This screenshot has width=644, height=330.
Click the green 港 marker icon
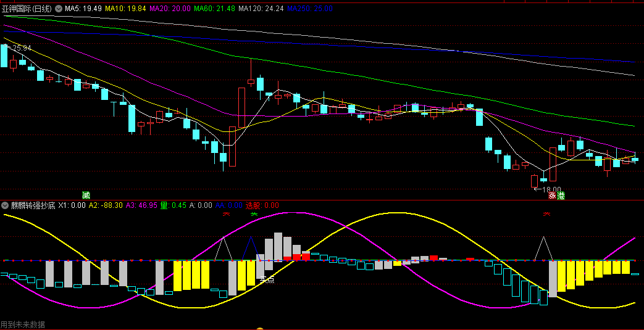pyautogui.click(x=561, y=196)
